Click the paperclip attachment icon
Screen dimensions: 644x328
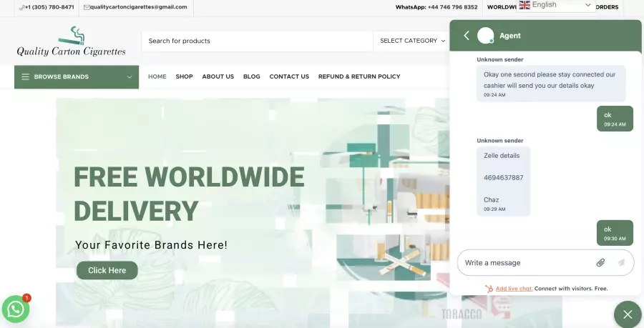pos(600,263)
